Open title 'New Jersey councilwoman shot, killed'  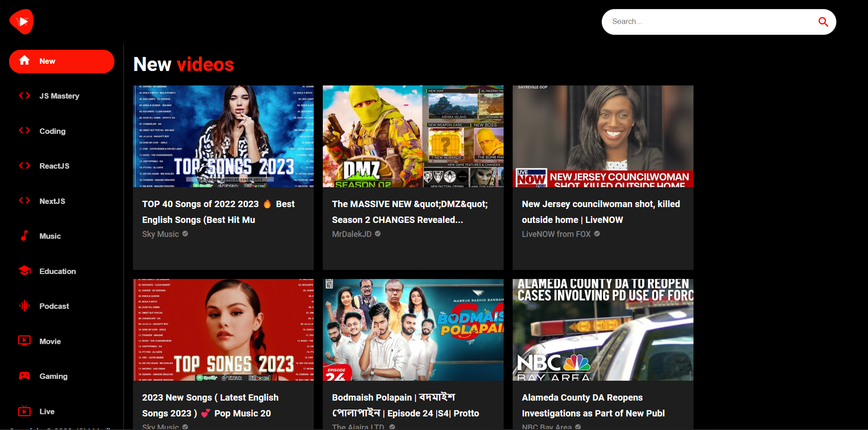tap(601, 212)
